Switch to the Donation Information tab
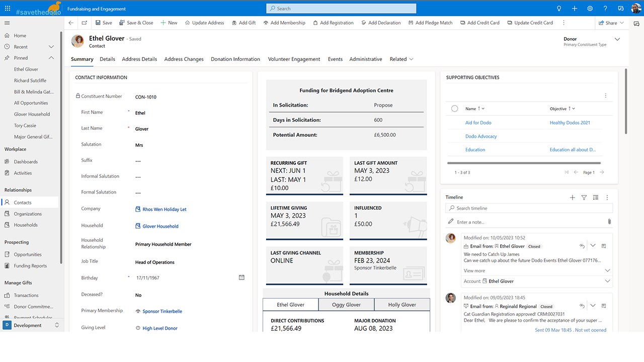Screen dimensions: 644x362 click(x=235, y=59)
